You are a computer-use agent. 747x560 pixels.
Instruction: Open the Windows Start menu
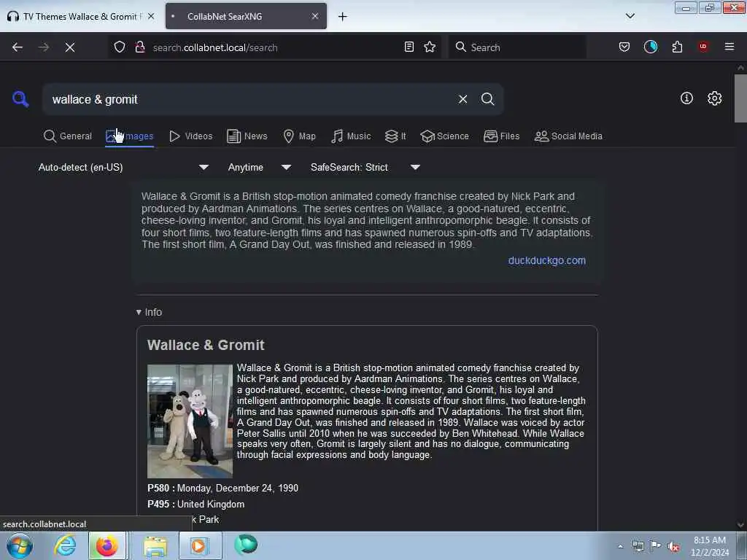point(20,545)
